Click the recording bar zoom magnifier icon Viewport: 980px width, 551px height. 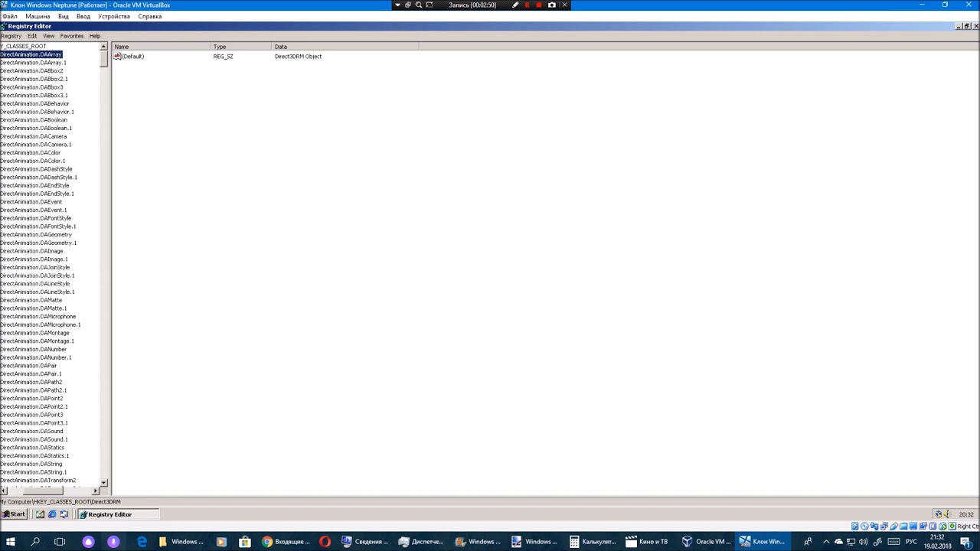click(419, 5)
